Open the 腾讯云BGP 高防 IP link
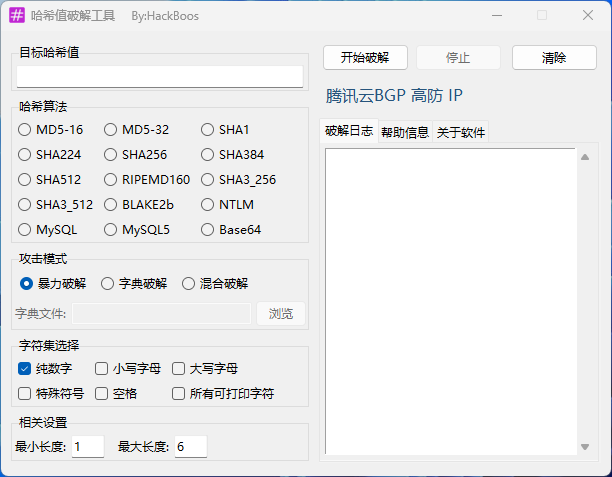The width and height of the screenshot is (612, 477). tap(394, 96)
